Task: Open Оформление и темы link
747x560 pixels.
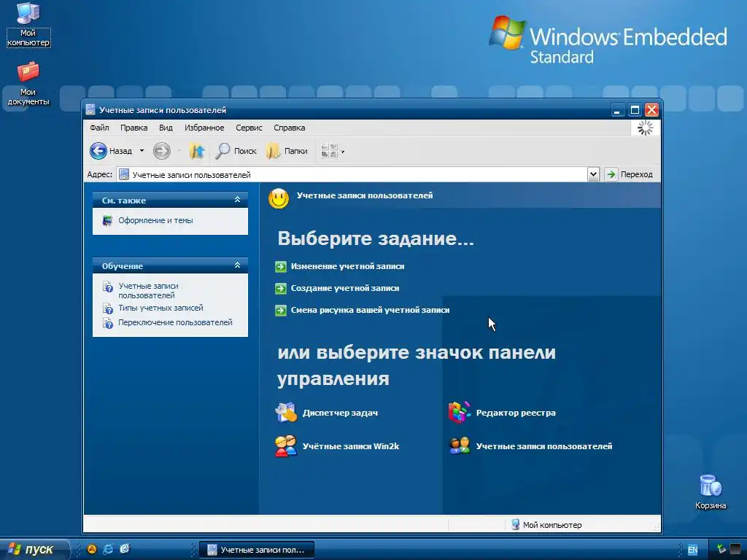Action: pyautogui.click(x=156, y=220)
